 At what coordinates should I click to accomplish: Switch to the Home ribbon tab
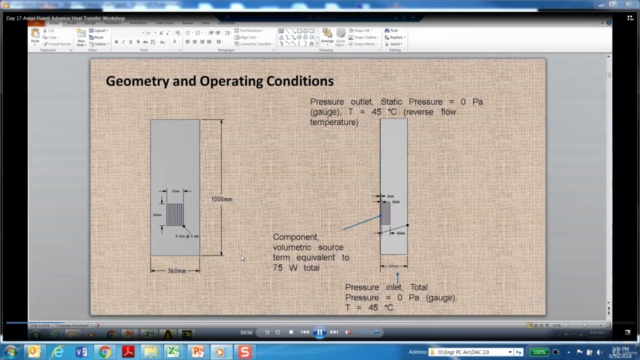[54, 23]
